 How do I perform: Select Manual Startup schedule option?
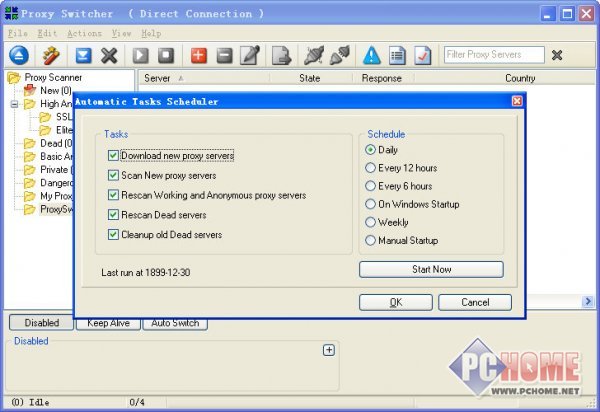coord(370,240)
